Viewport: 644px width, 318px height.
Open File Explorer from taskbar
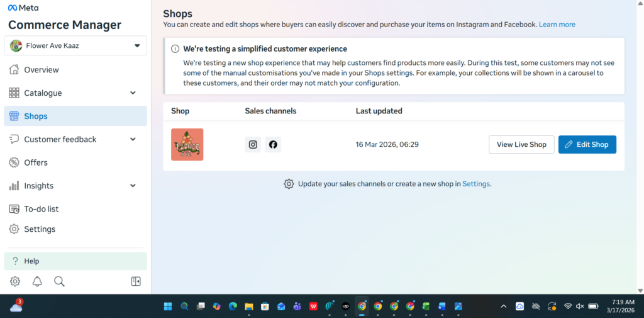(x=249, y=306)
